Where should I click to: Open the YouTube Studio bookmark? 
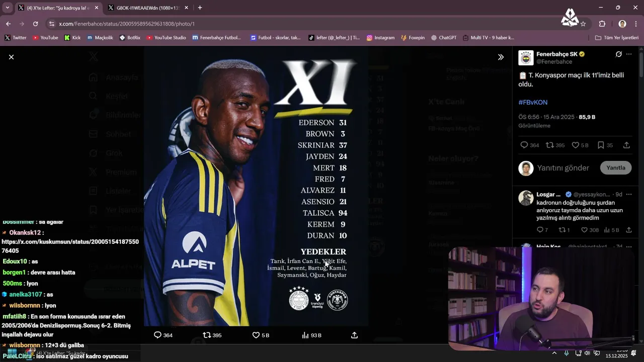click(x=167, y=38)
